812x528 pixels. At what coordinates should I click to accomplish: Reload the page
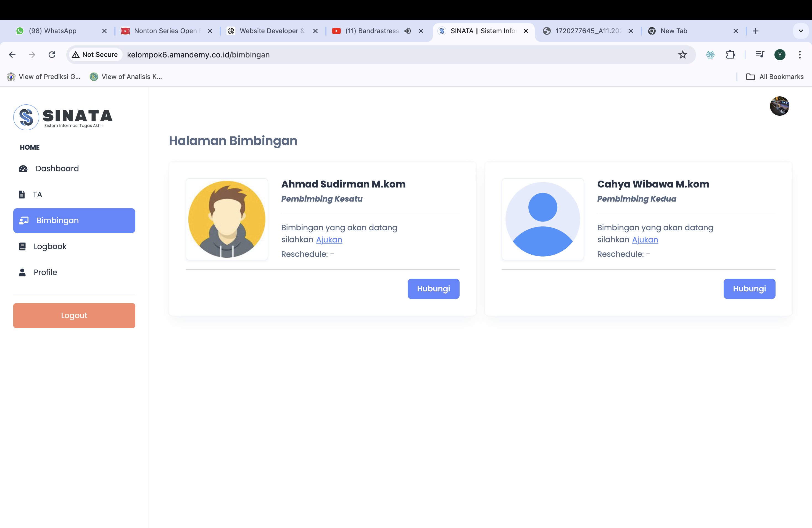coord(52,55)
